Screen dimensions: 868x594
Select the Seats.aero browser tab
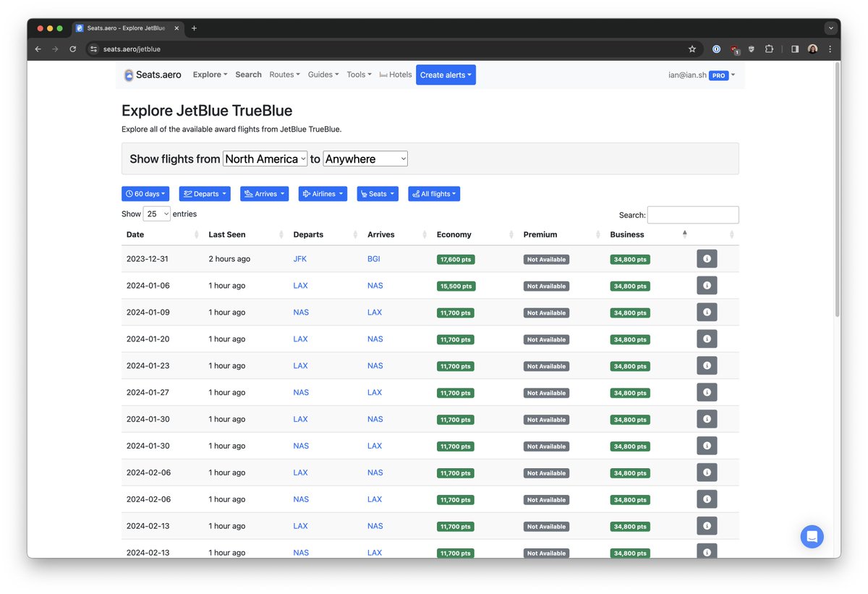click(128, 28)
